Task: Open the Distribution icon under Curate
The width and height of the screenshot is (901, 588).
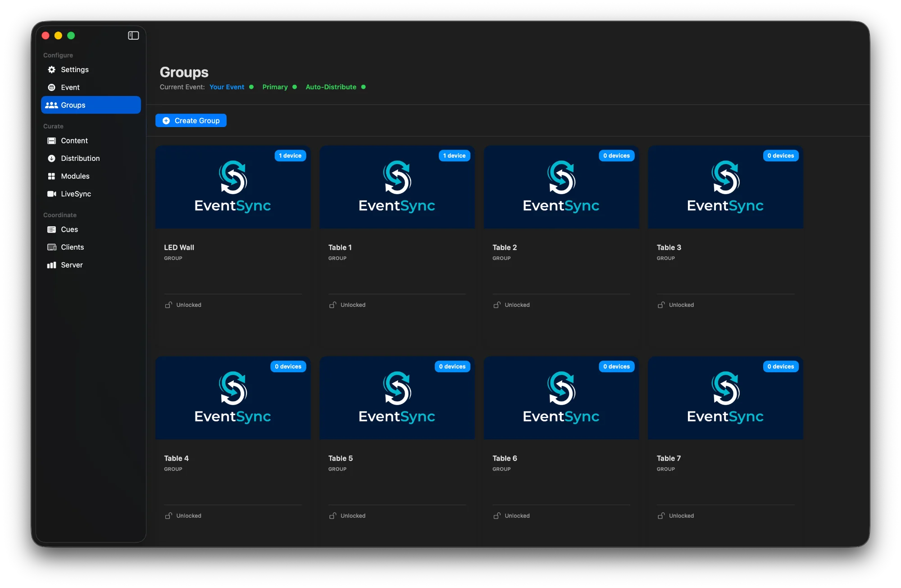Action: pos(51,158)
